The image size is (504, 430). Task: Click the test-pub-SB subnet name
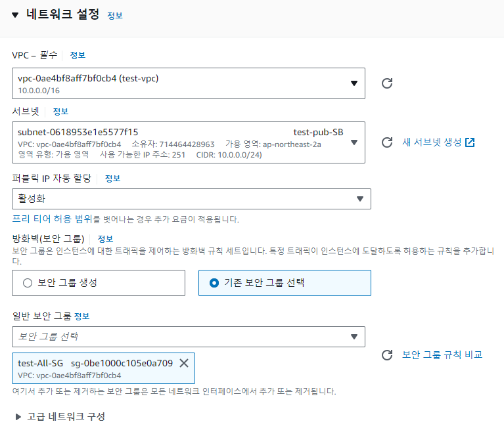318,133
